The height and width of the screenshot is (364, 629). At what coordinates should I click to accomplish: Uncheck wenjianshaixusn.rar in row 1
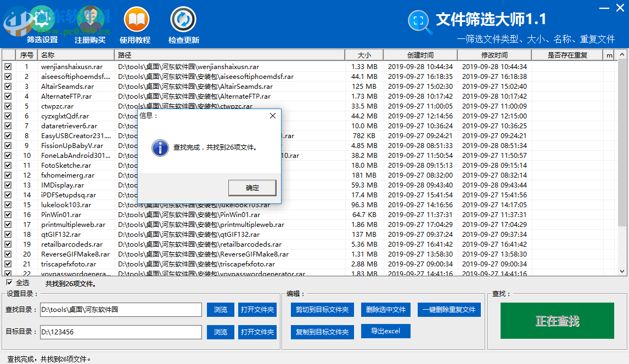click(x=8, y=66)
